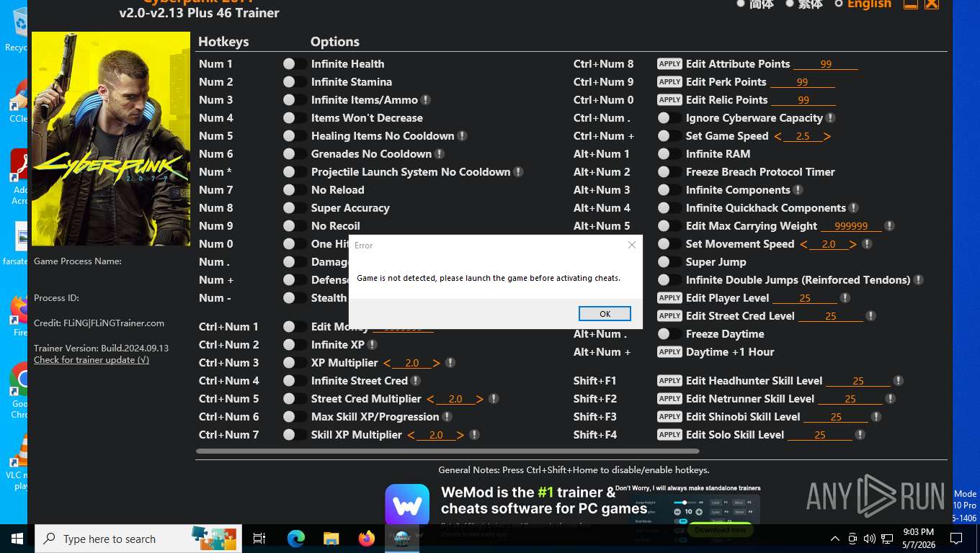Image resolution: width=980 pixels, height=553 pixels.
Task: Show info icon for Infinite Components
Action: [798, 190]
